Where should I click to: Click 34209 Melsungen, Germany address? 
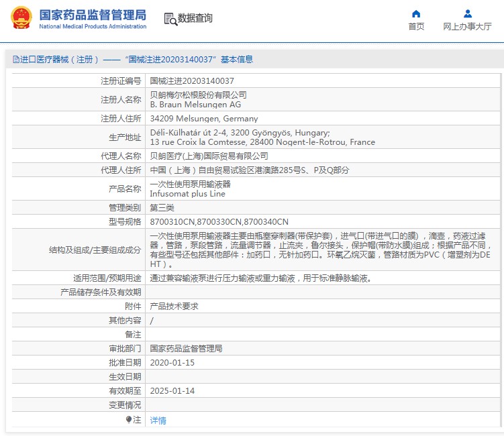204,119
